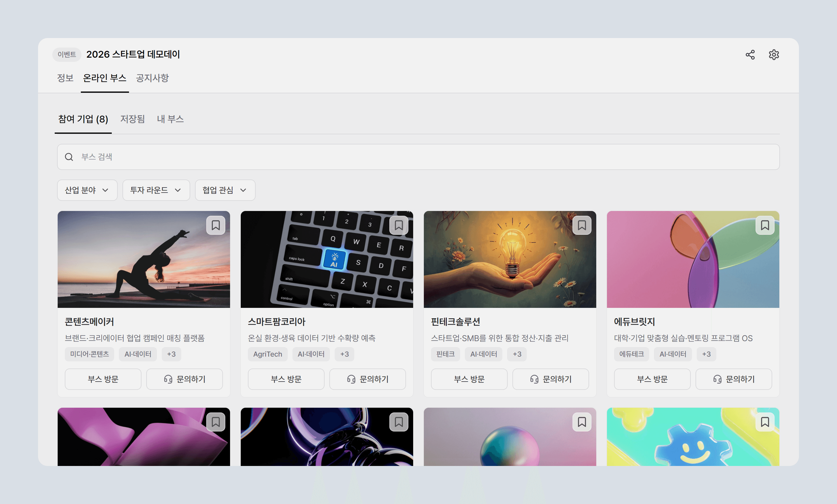Image resolution: width=837 pixels, height=504 pixels.
Task: Click the AI·데이터 tag on 스마트팜코리아
Action: pos(311,354)
